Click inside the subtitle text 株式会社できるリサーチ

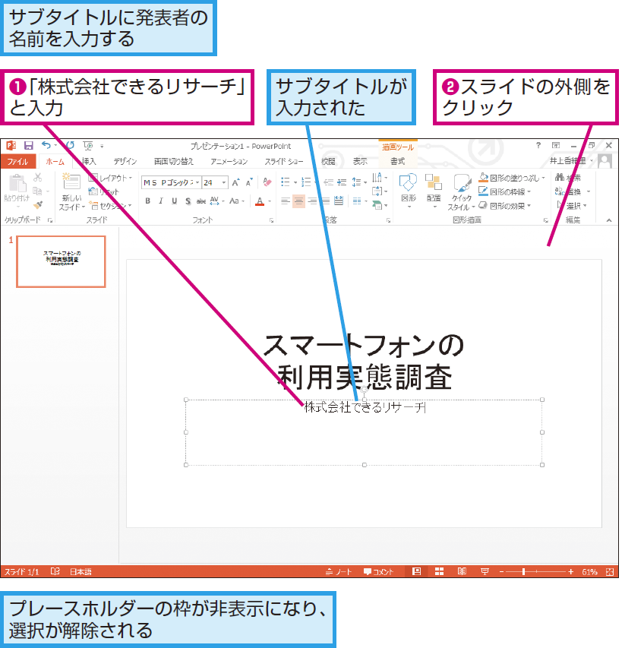(x=365, y=407)
